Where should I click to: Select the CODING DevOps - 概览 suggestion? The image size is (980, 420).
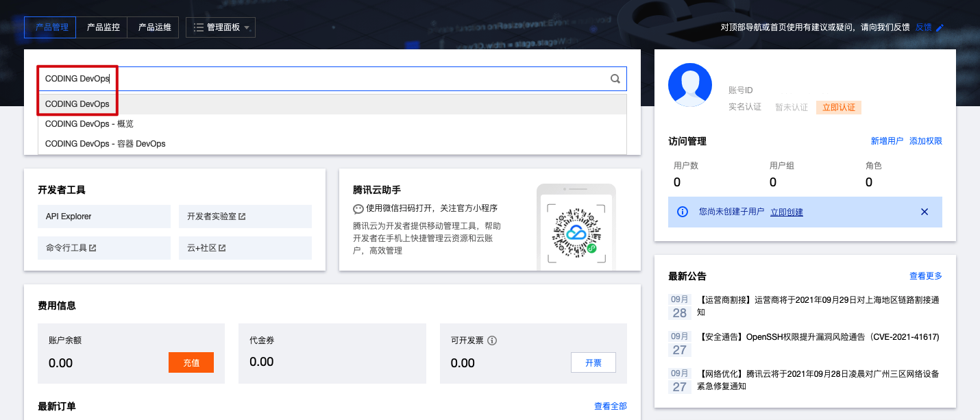pyautogui.click(x=332, y=124)
